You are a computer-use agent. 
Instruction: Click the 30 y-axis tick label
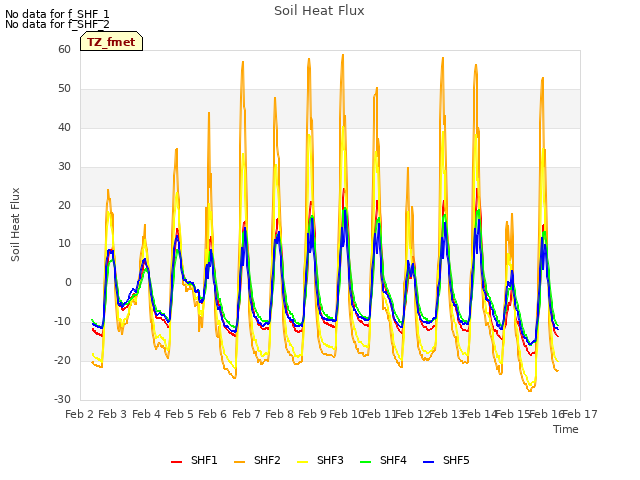click(64, 167)
